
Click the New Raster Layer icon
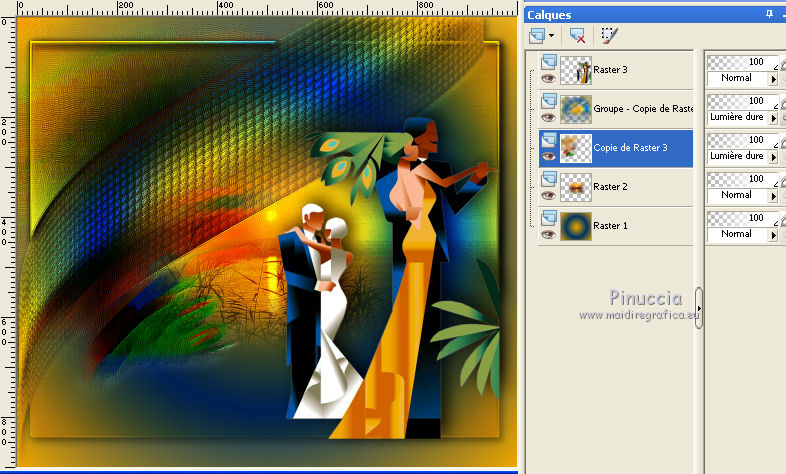pos(537,36)
